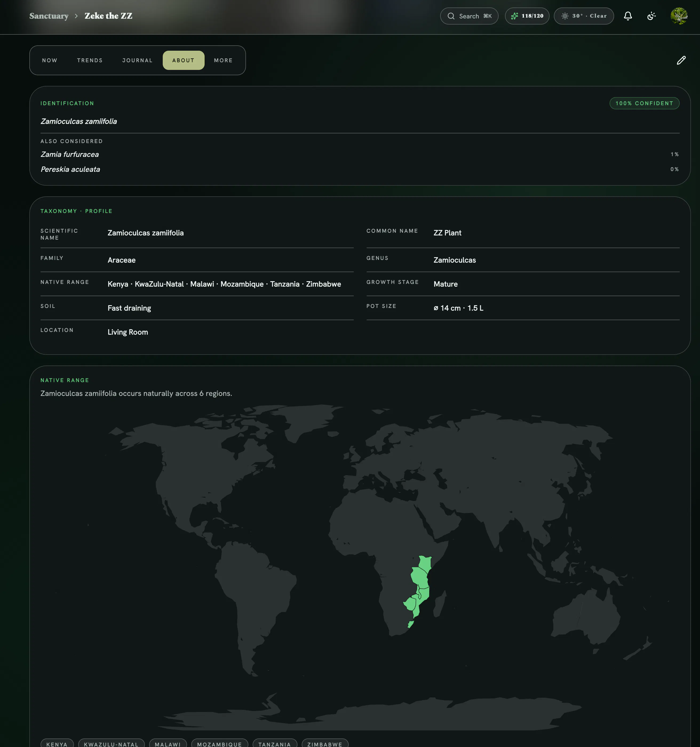The height and width of the screenshot is (747, 700).
Task: Select the About tab
Action: (x=183, y=61)
